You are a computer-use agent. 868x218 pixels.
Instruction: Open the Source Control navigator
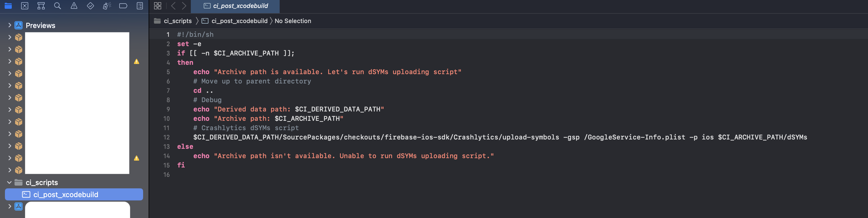(25, 6)
